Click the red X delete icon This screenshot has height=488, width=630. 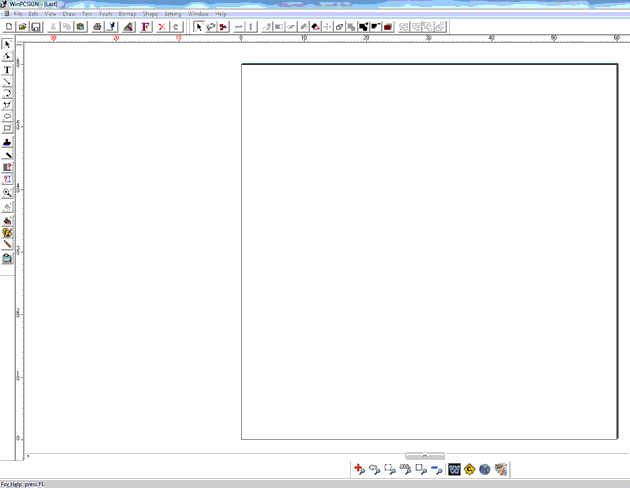tap(162, 27)
